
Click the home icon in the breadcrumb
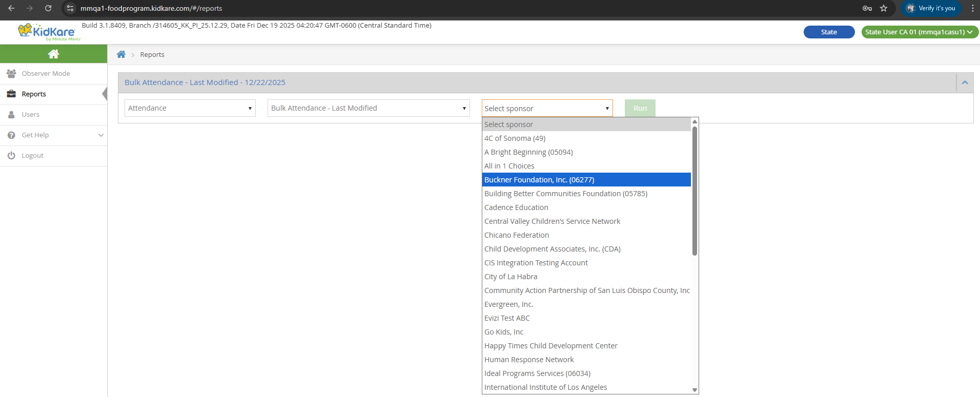tap(121, 54)
